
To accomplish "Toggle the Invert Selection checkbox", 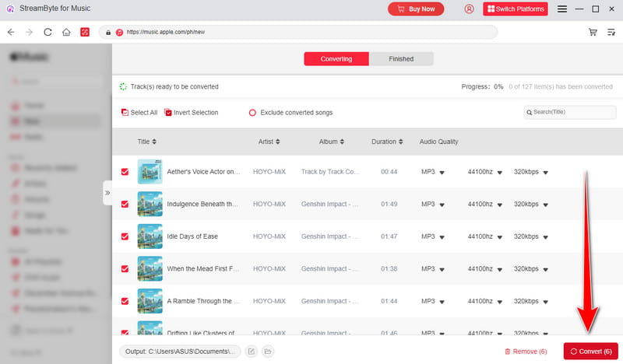I will 168,113.
